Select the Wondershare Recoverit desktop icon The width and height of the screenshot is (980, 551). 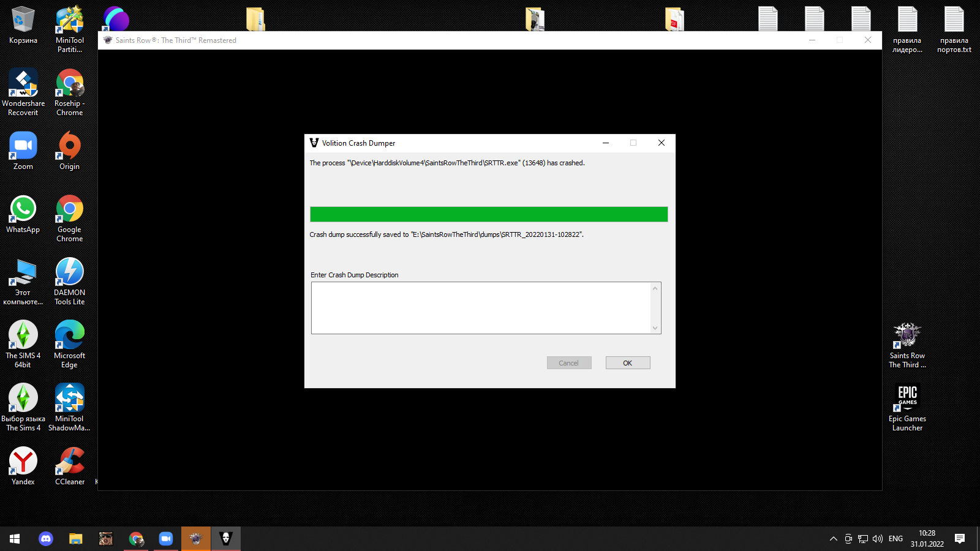[x=23, y=92]
